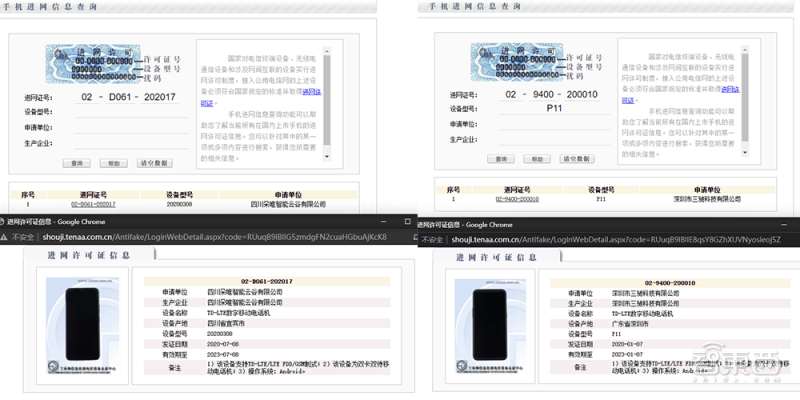Click the 不安全 warning icon before the KcK8 URL
800x400 pixels.
pyautogui.click(x=4, y=237)
